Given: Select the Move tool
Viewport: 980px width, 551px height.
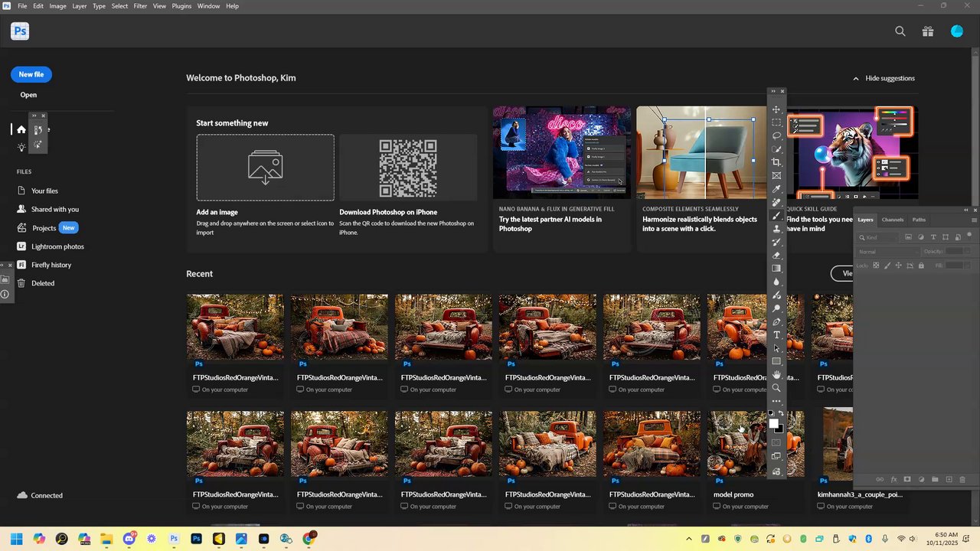Looking at the screenshot, I should [x=776, y=109].
